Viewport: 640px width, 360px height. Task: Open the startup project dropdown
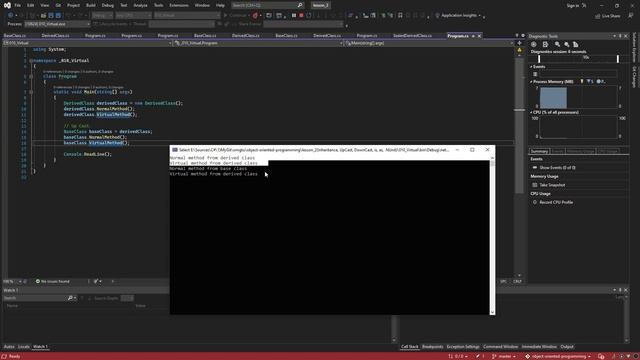pos(187,16)
